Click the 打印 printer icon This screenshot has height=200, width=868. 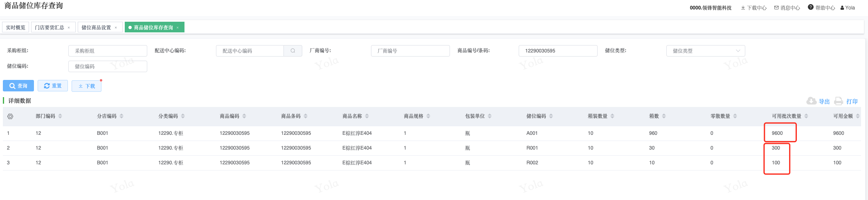[x=839, y=101]
